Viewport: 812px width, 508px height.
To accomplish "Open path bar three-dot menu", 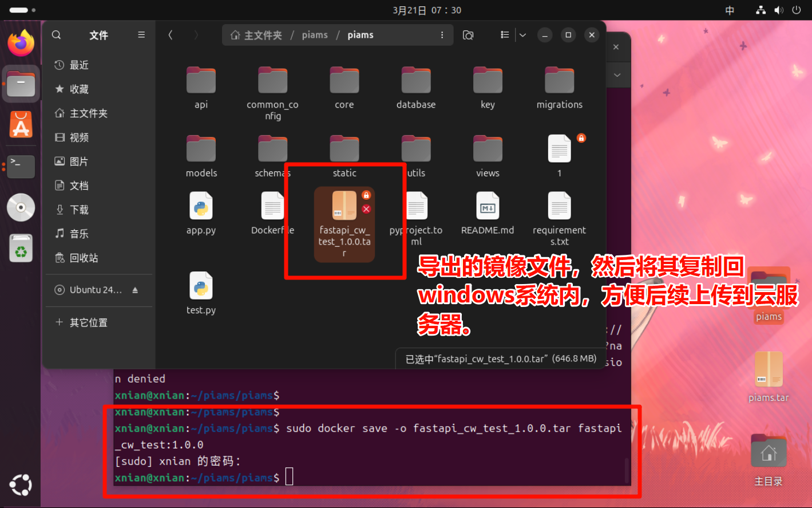I will click(442, 35).
